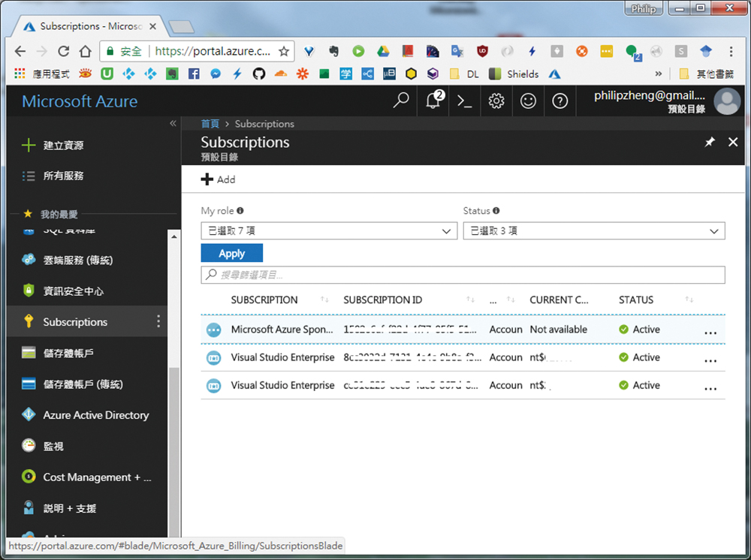The width and height of the screenshot is (751, 560).
Task: Click the browser home button
Action: (86, 51)
